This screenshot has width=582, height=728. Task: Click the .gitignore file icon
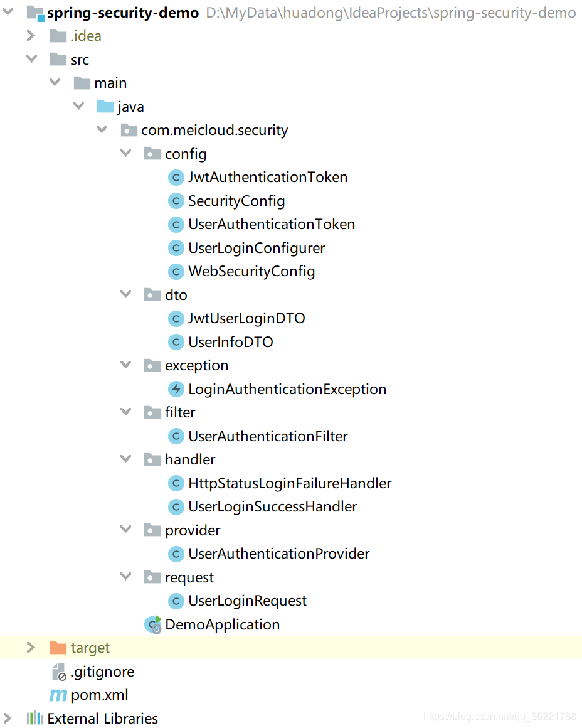[x=58, y=672]
